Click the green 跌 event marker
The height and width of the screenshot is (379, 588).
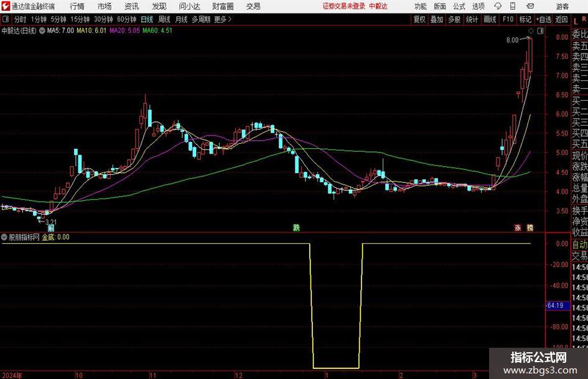tap(296, 228)
